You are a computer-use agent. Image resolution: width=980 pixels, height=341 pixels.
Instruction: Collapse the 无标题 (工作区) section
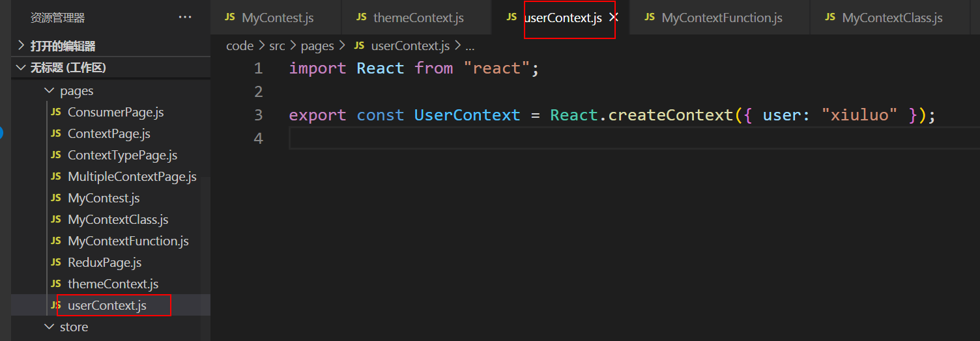pos(68,68)
